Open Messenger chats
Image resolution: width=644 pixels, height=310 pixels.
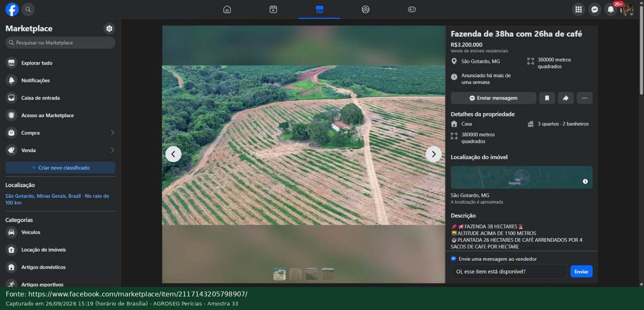[x=594, y=9]
